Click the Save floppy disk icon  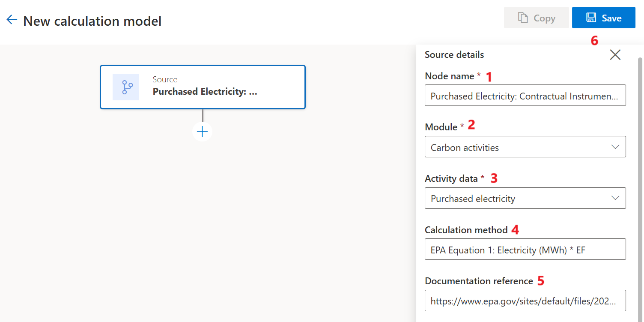(x=591, y=18)
